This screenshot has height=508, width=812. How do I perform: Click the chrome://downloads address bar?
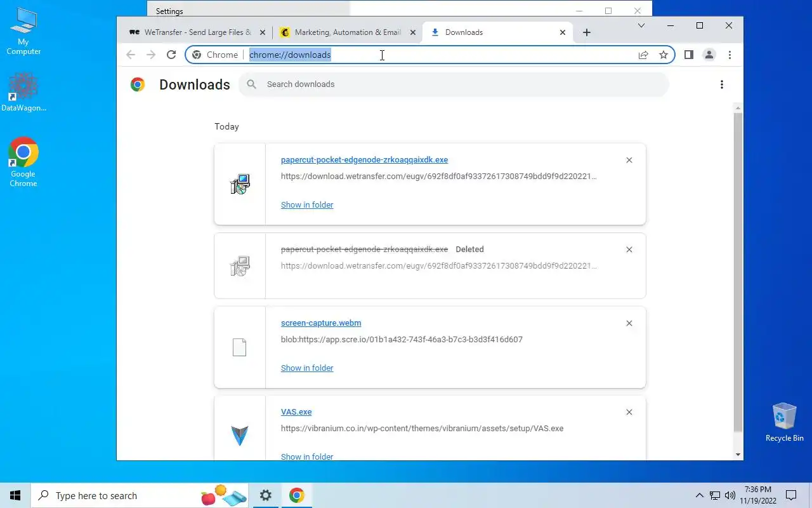[x=429, y=55]
